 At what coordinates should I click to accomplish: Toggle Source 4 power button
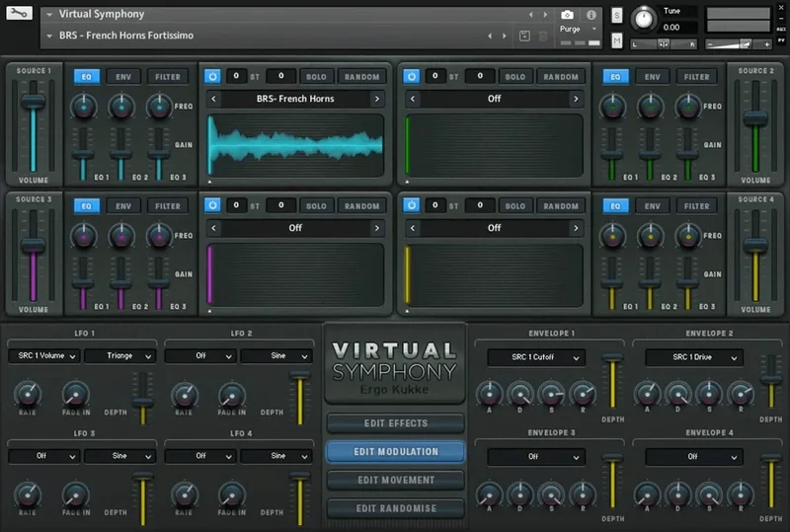coord(412,205)
